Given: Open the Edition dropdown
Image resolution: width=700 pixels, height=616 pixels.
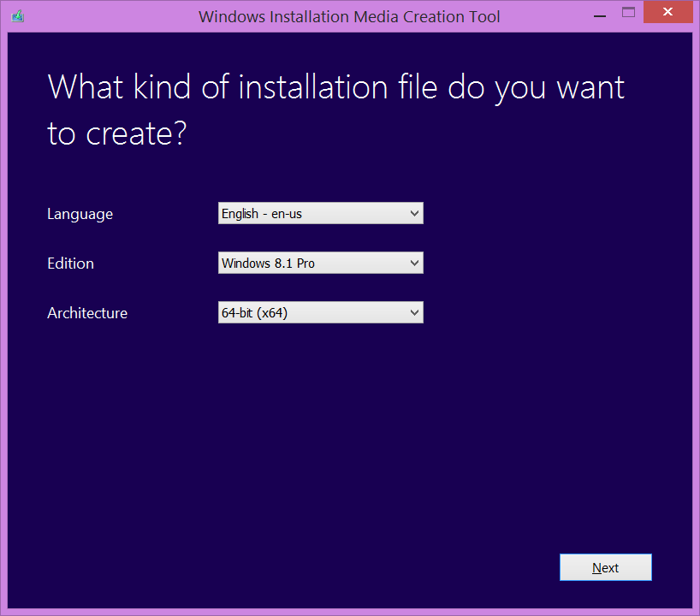Looking at the screenshot, I should [x=320, y=264].
